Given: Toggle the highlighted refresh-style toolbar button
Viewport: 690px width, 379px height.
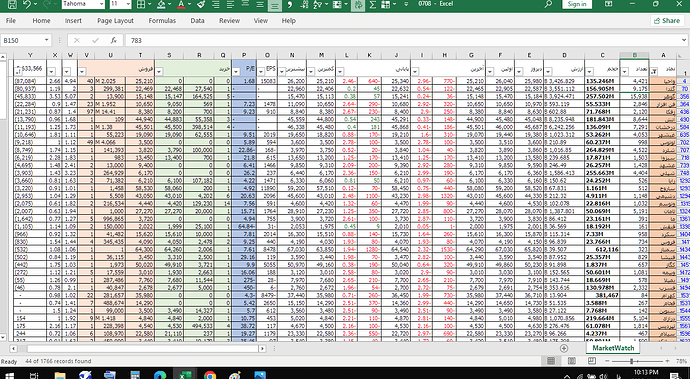Looking at the screenshot, I should [358, 5].
